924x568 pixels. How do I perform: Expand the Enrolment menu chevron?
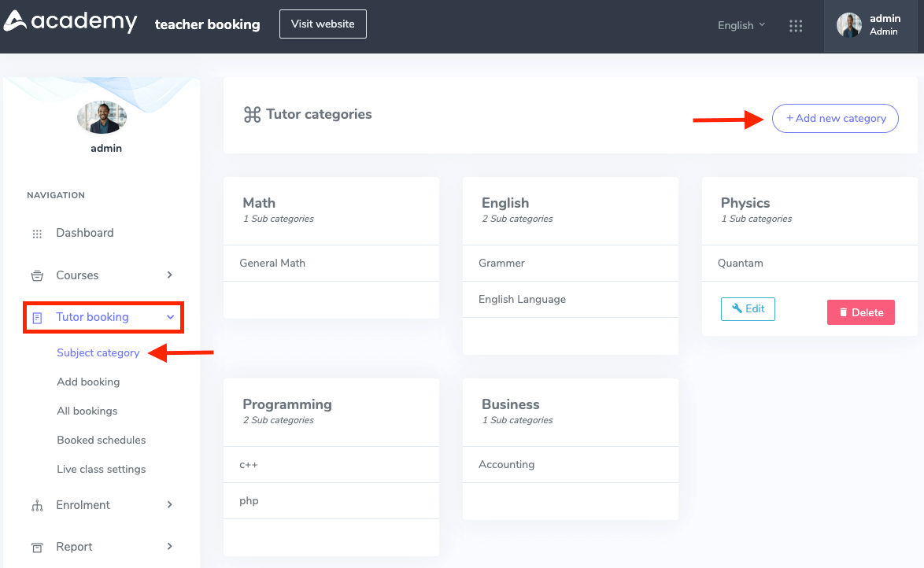pyautogui.click(x=170, y=504)
